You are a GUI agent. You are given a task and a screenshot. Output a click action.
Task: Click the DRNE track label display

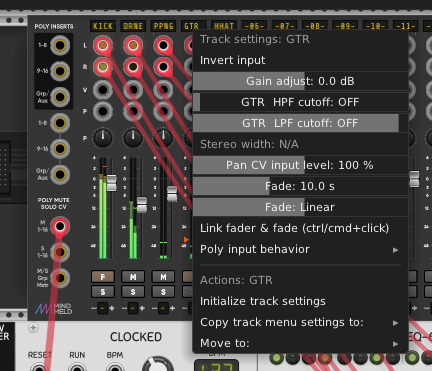coord(133,26)
